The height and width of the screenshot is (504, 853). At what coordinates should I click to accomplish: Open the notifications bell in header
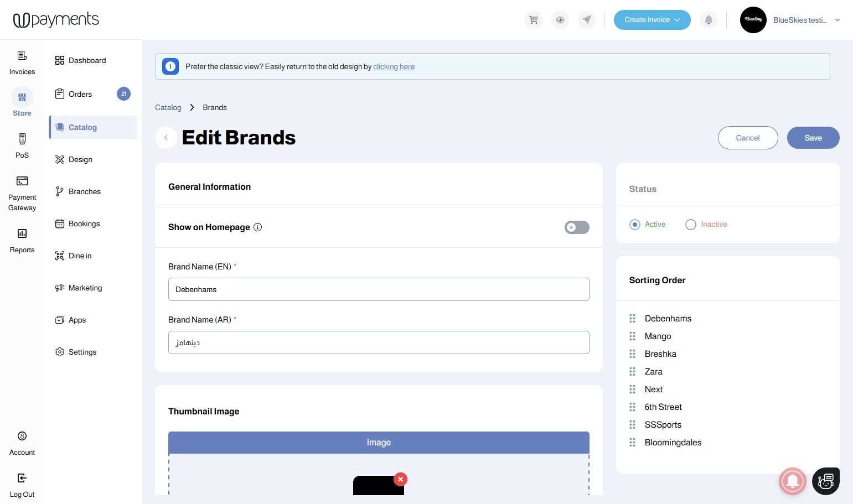(x=709, y=20)
